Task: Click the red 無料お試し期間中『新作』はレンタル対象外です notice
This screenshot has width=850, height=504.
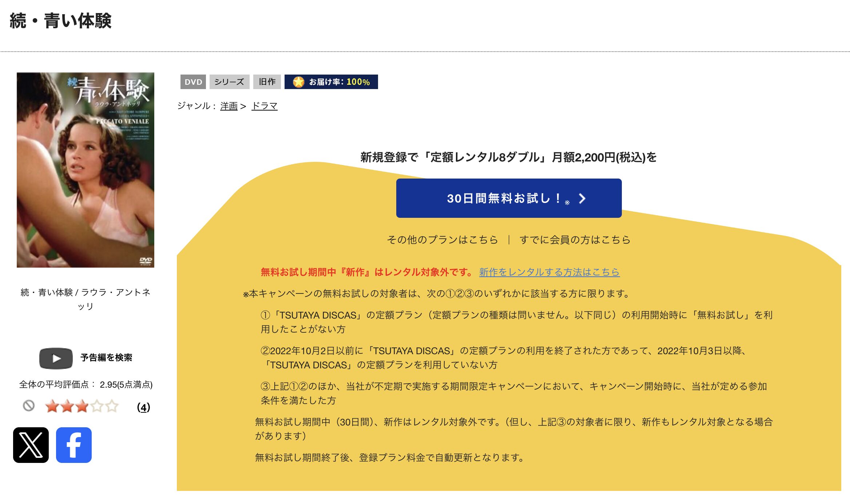Action: pos(367,272)
